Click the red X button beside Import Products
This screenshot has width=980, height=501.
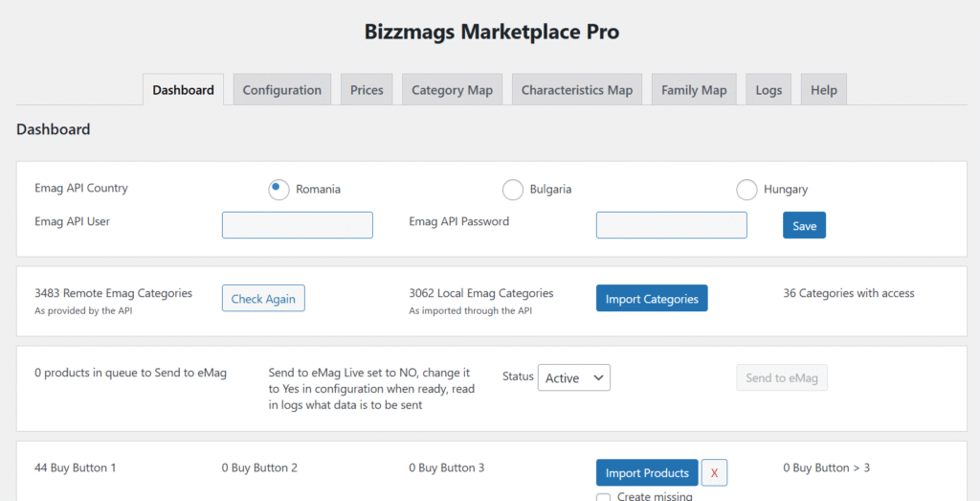[x=714, y=473]
